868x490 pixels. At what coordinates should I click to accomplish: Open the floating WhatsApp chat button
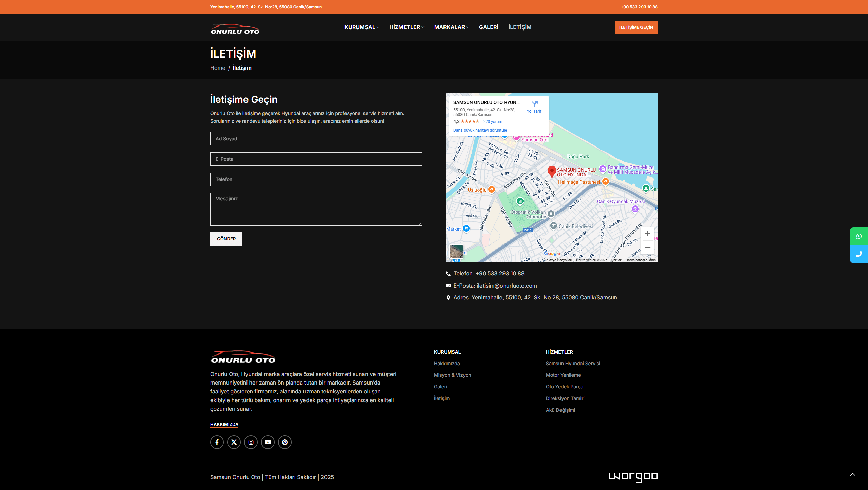pyautogui.click(x=859, y=236)
